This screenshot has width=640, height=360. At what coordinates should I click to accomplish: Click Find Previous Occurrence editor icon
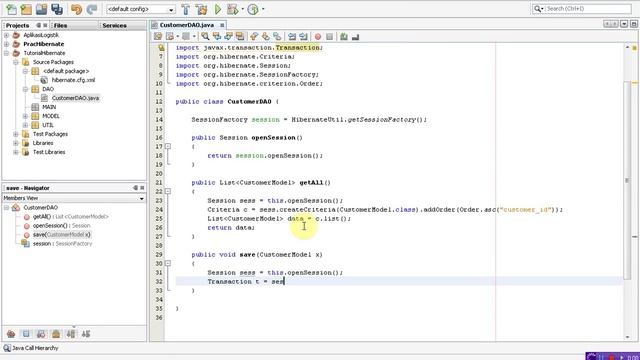click(217, 37)
